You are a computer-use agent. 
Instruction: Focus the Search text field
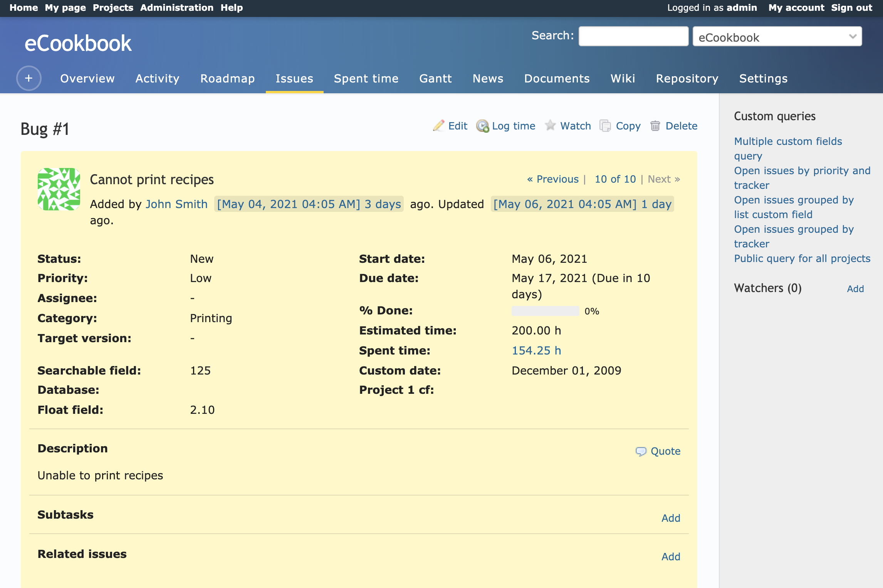[x=633, y=37]
